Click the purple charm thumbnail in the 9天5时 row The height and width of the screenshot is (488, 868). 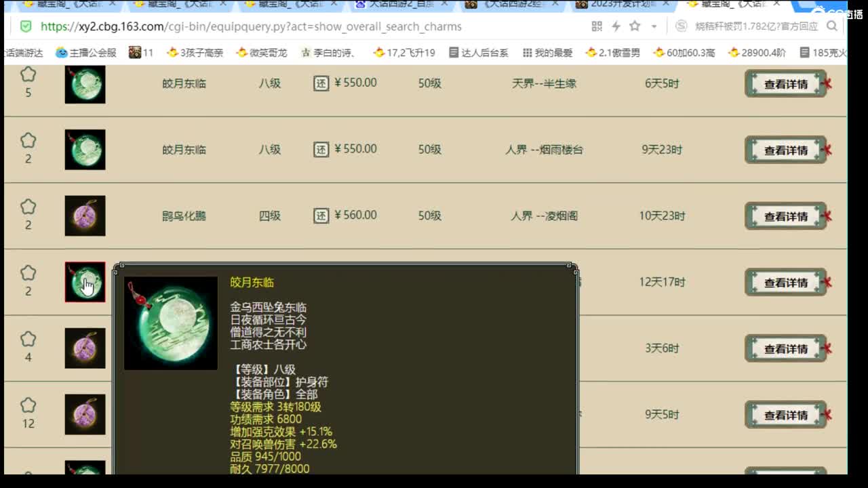click(x=85, y=414)
